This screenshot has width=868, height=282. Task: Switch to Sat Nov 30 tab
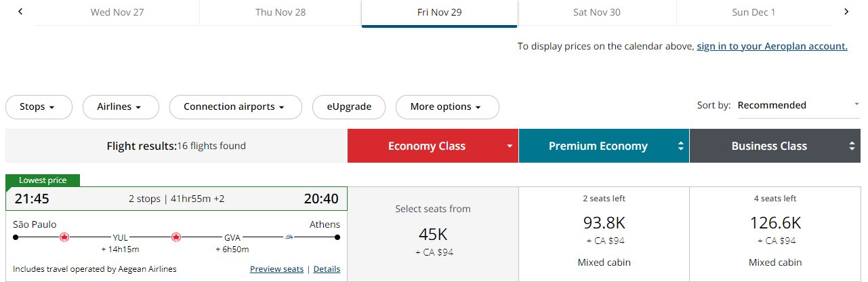pyautogui.click(x=597, y=12)
